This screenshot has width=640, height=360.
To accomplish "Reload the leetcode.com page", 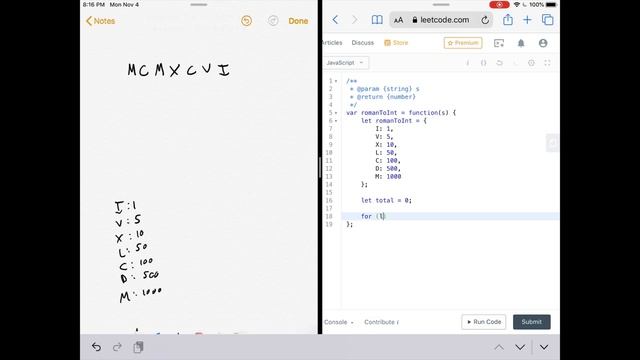I will 485,20.
